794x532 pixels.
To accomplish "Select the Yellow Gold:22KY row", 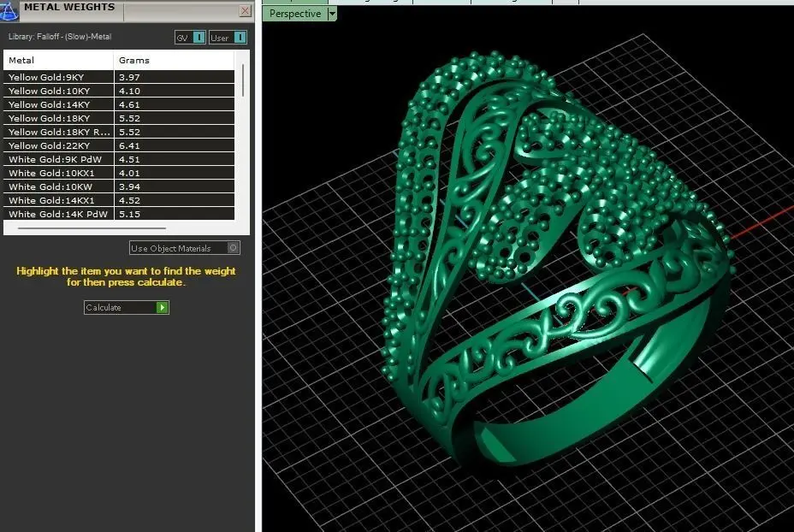I will point(119,145).
